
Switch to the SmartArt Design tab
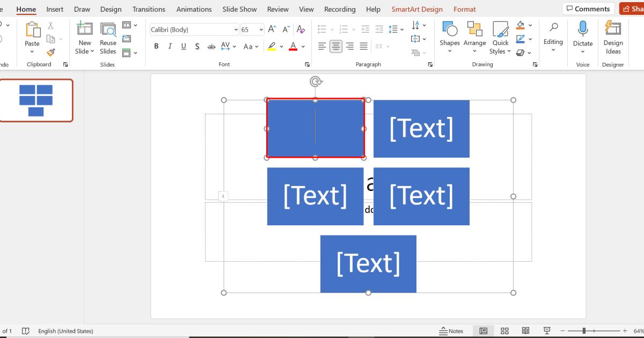click(418, 9)
